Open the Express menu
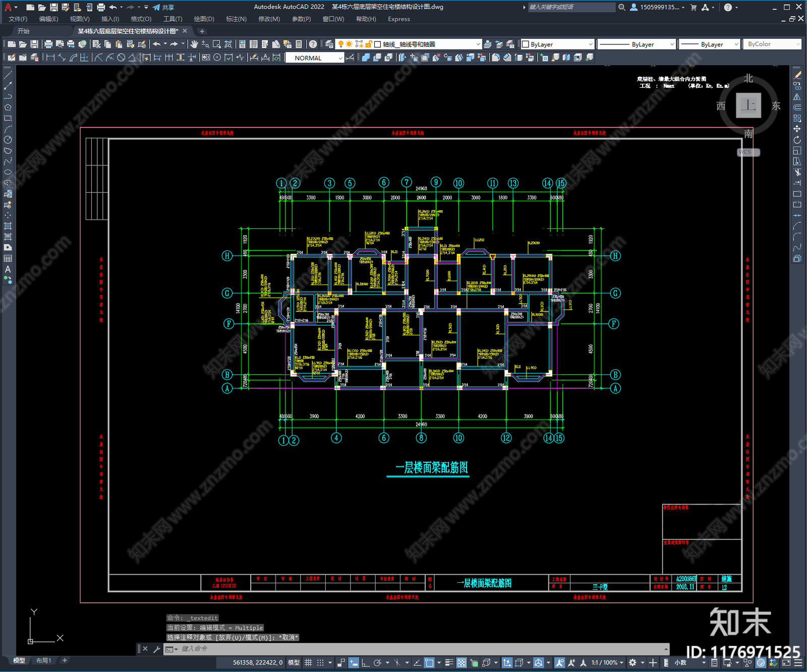 tap(399, 19)
